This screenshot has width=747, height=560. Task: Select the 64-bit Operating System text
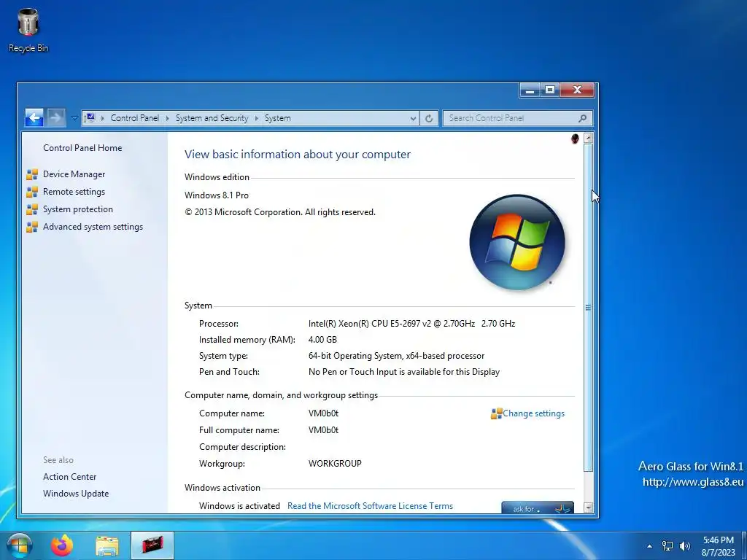(x=396, y=356)
